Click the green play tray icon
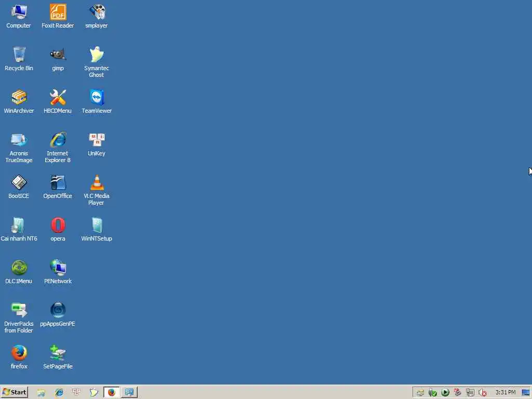532x399 pixels. click(445, 393)
